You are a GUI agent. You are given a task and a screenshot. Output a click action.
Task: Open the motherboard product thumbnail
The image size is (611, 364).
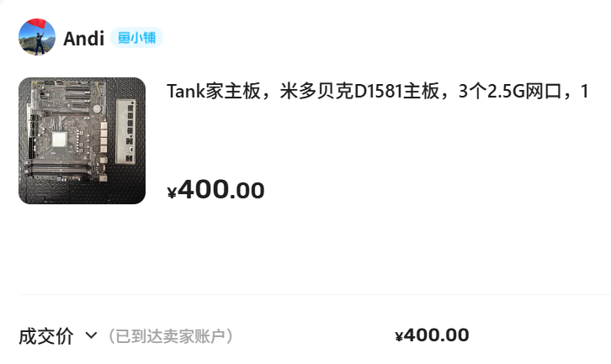(82, 140)
